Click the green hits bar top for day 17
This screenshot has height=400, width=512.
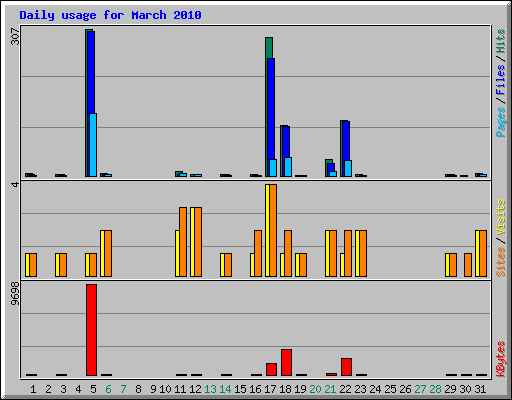[x=269, y=48]
